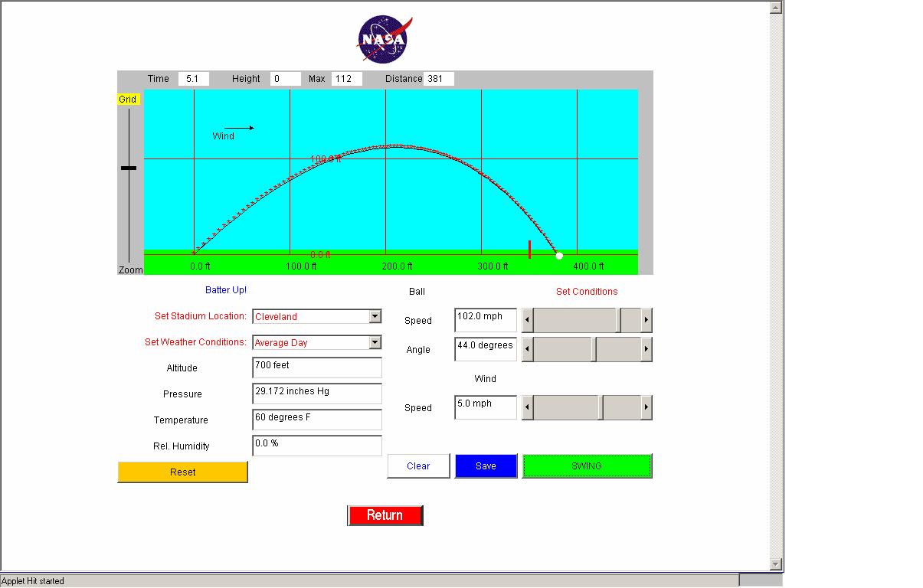This screenshot has height=588, width=923.
Task: Click the NASA logo
Action: coord(385,39)
